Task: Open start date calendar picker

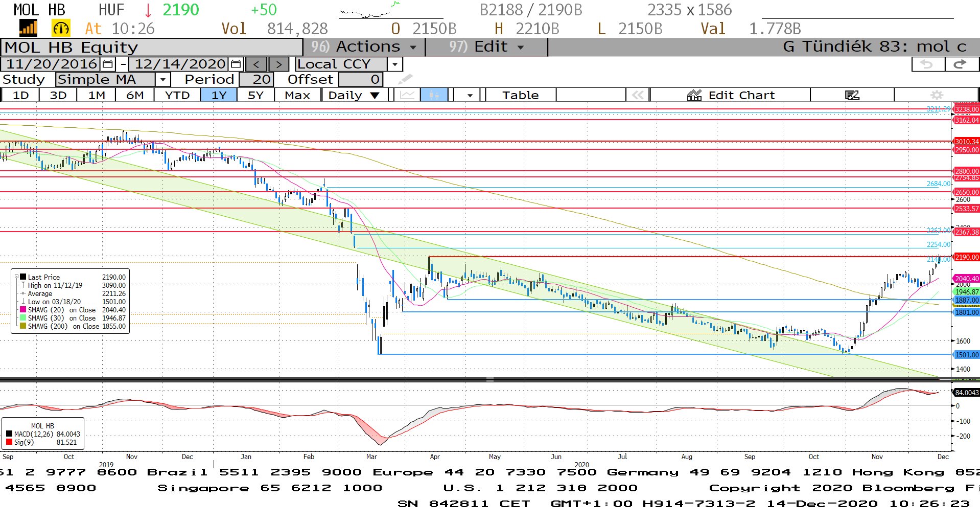Action: (108, 64)
